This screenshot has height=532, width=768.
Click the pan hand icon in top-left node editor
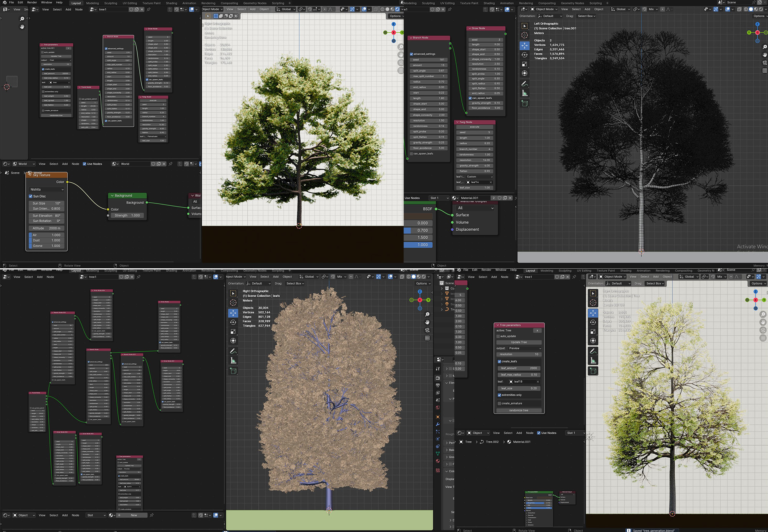pyautogui.click(x=22, y=27)
